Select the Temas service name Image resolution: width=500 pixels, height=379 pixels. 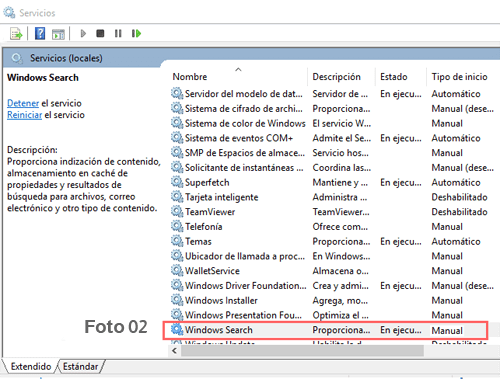pos(198,241)
